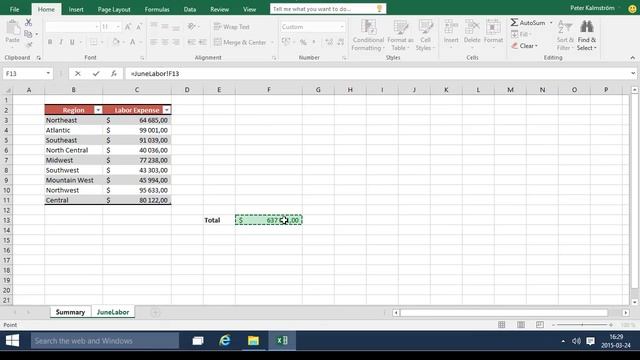Click the Copy icon in Clipboard
The height and width of the screenshot is (360, 640).
pyautogui.click(x=28, y=34)
